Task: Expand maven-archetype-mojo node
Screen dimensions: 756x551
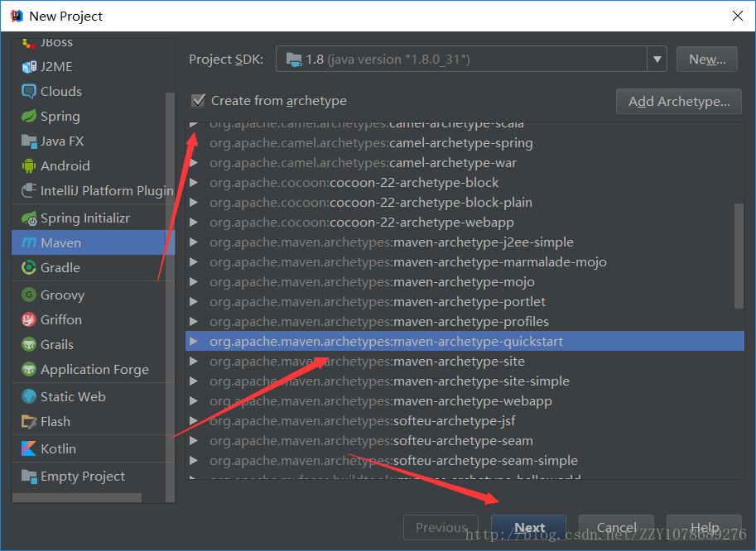Action: pos(194,282)
